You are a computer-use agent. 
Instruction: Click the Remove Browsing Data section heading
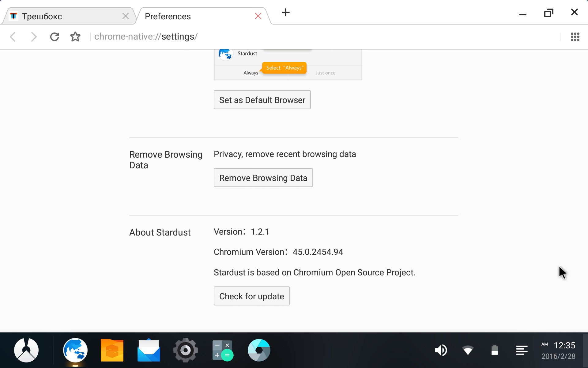pyautogui.click(x=166, y=160)
